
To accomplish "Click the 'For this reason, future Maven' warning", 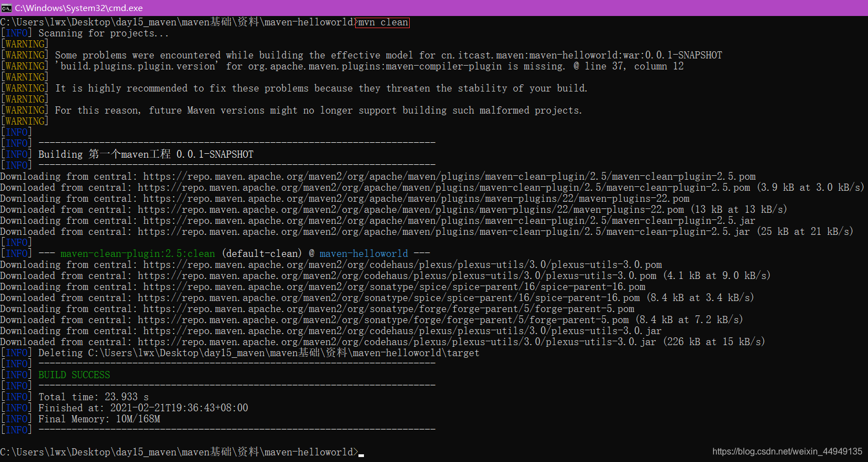I will pyautogui.click(x=292, y=110).
